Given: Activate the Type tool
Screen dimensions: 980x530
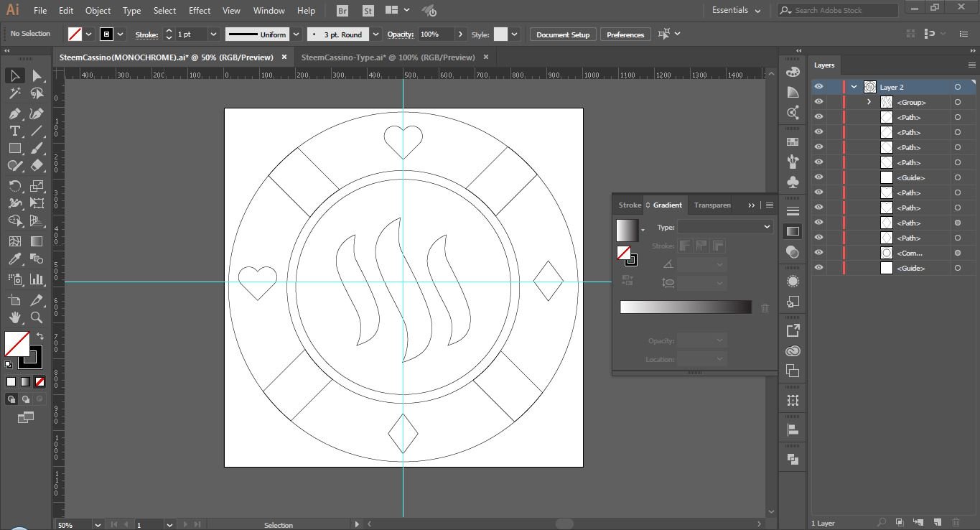Looking at the screenshot, I should (x=14, y=131).
